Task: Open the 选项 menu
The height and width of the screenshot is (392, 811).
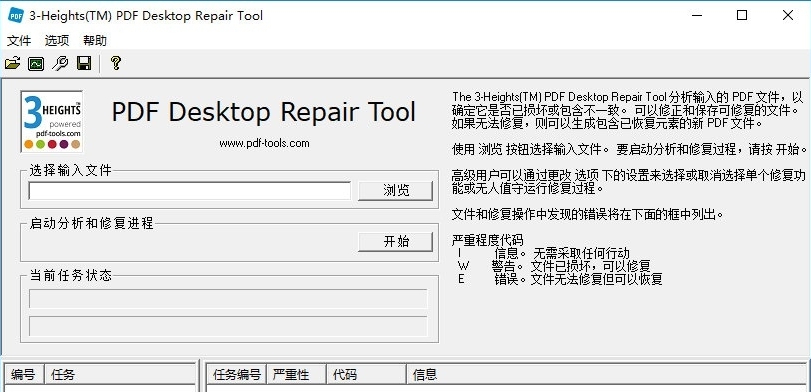Action: pyautogui.click(x=57, y=40)
